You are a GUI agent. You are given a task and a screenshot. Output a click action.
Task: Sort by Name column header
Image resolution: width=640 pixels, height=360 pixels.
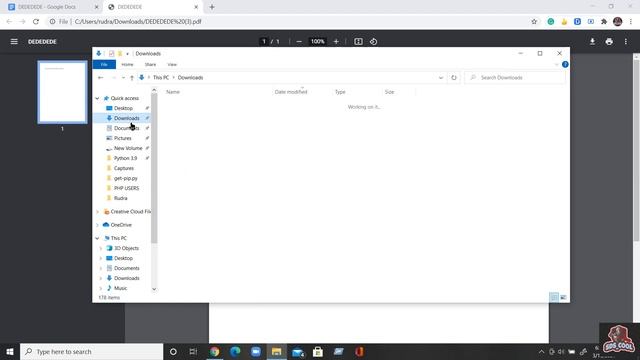coord(173,92)
